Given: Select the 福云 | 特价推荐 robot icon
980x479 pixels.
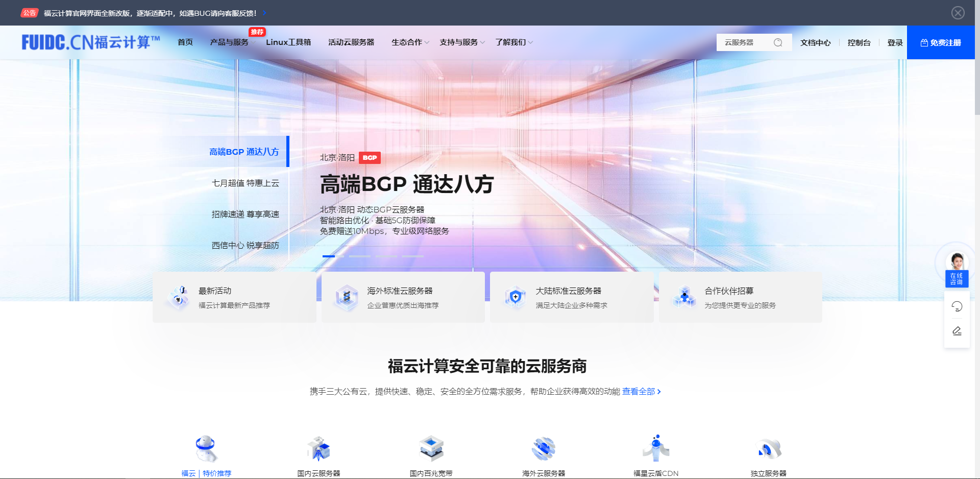Looking at the screenshot, I should coord(206,448).
